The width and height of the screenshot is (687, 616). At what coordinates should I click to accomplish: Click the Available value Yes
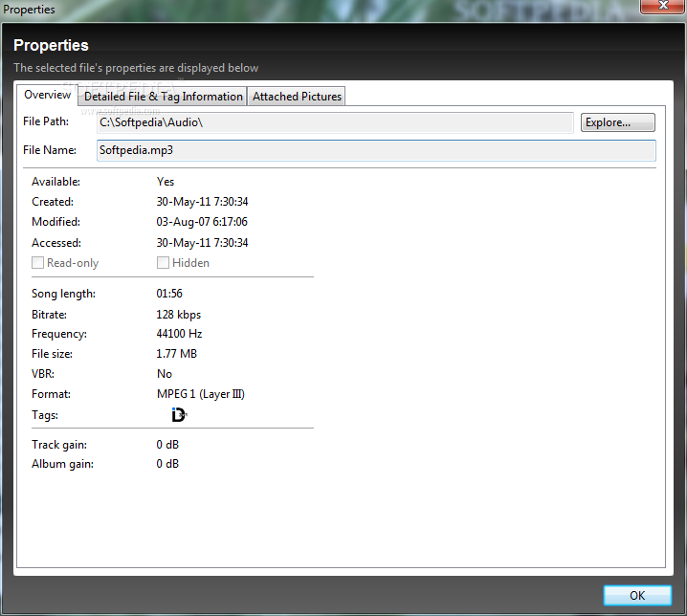point(166,182)
